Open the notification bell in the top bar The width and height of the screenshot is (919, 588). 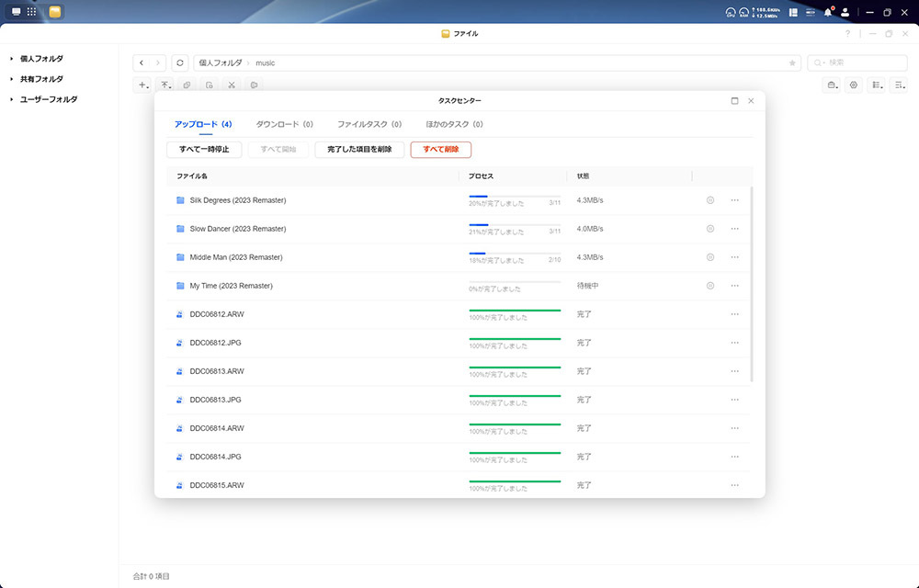pos(827,13)
